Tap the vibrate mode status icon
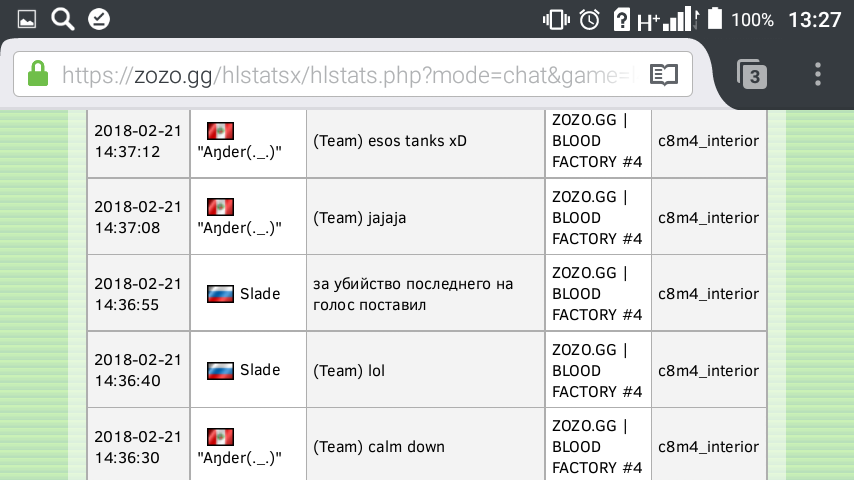The width and height of the screenshot is (854, 480). [556, 19]
